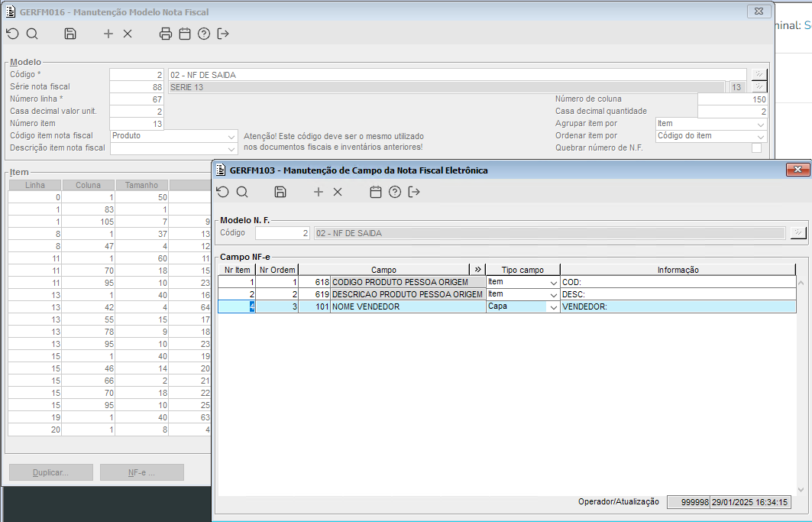
Task: Click the plus add icon in GERFM016 toolbar
Action: (x=108, y=34)
